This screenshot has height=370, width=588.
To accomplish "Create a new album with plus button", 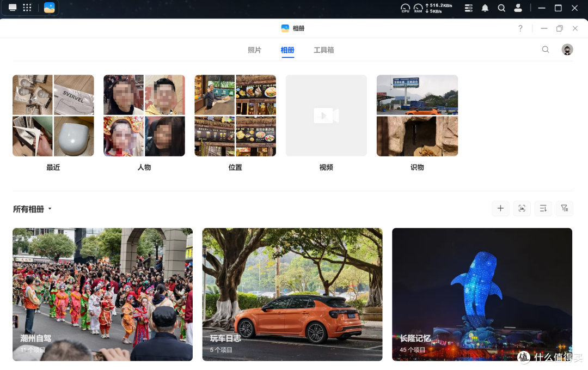I will [501, 208].
